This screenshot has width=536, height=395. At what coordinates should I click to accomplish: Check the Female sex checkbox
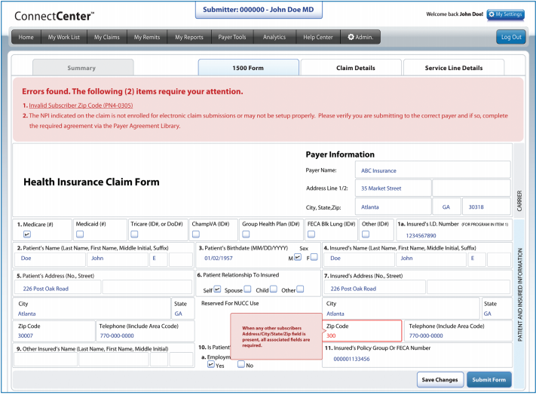[x=314, y=257]
